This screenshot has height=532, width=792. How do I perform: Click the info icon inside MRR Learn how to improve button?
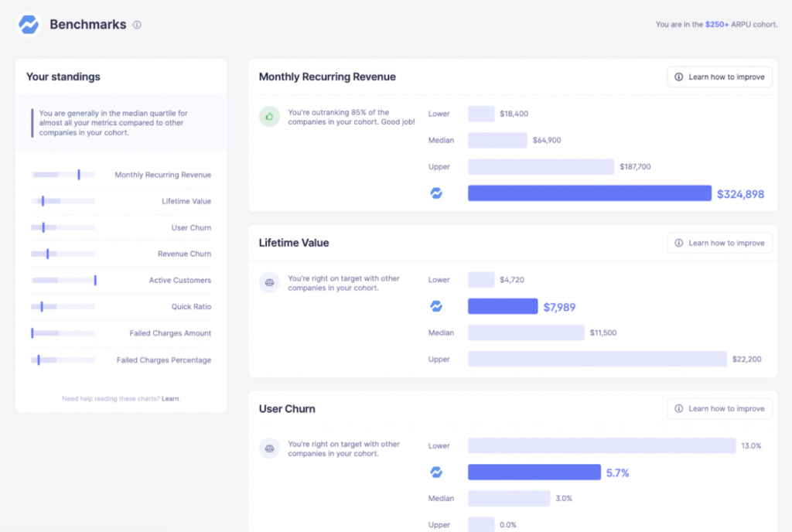[678, 77]
